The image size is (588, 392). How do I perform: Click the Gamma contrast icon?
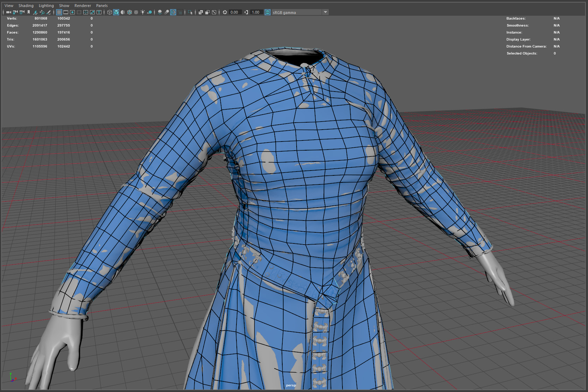coord(246,12)
